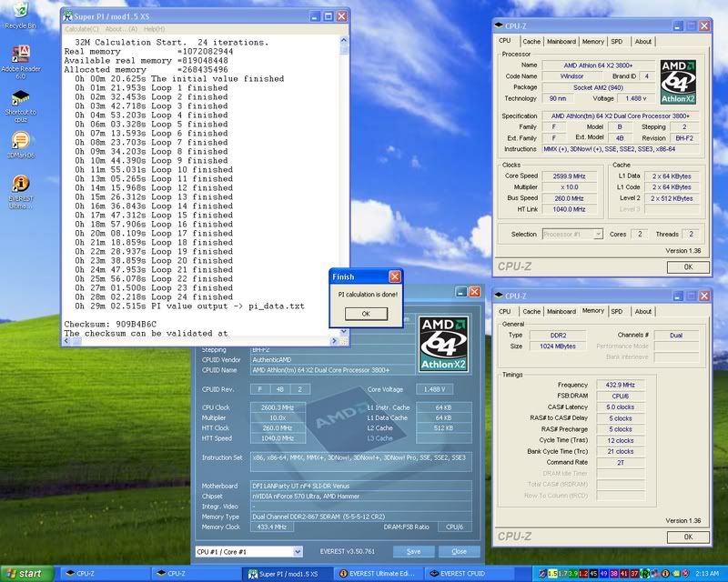The width and height of the screenshot is (728, 582).
Task: Click the first CPU-Z taskbar button
Action: point(106,574)
